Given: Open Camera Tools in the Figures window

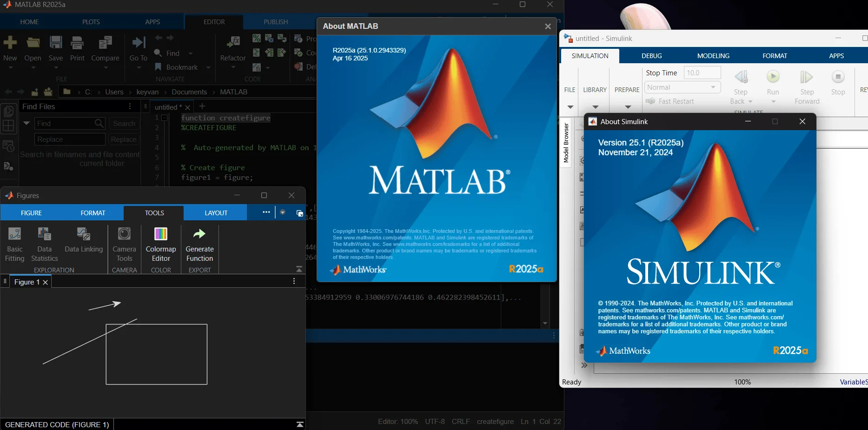Looking at the screenshot, I should point(124,245).
